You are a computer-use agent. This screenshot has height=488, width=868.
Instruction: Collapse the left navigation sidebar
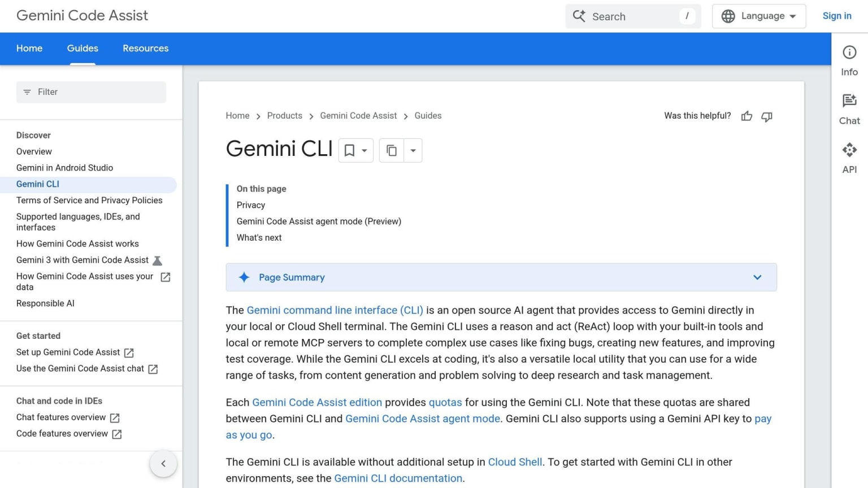click(163, 464)
